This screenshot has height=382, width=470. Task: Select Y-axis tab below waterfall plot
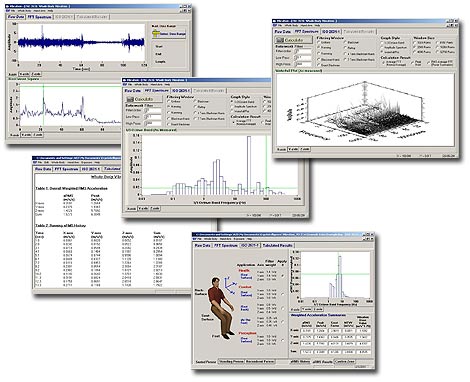click(x=293, y=149)
